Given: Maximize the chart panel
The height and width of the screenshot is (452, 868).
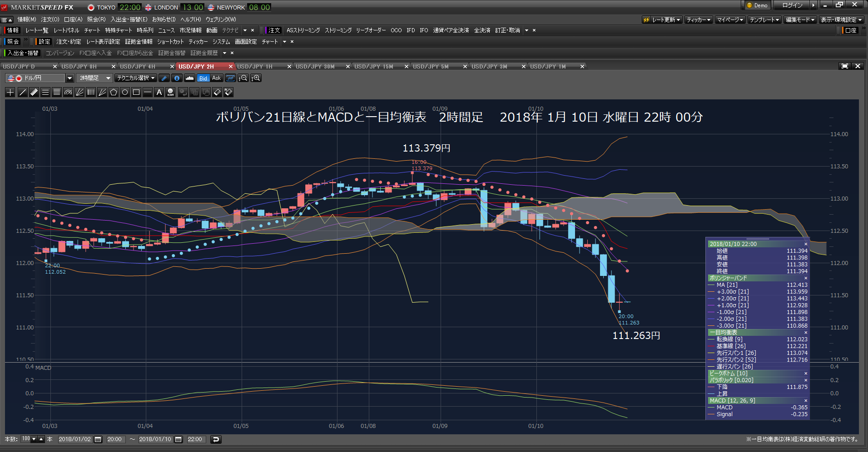Looking at the screenshot, I should (844, 66).
